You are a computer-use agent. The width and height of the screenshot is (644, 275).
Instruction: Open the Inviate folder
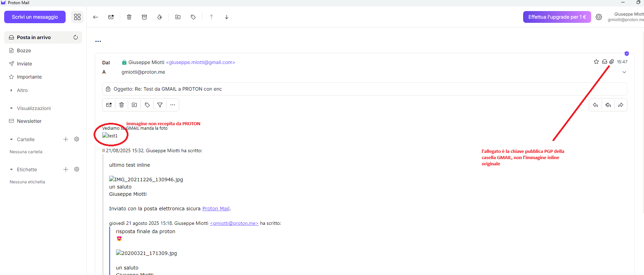point(24,64)
